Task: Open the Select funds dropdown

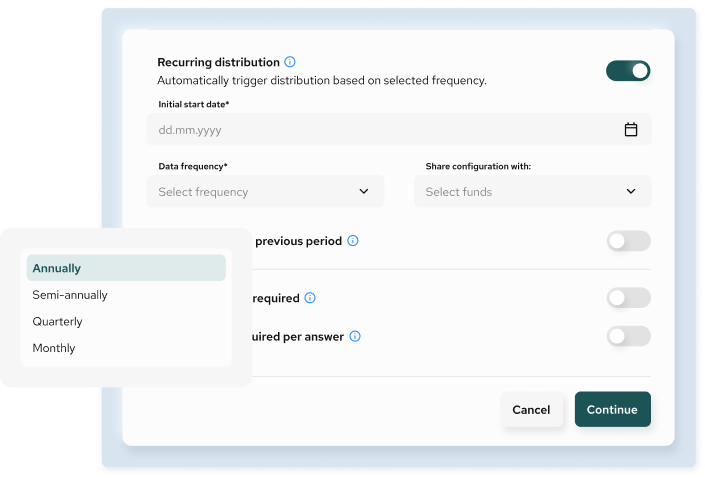Action: point(532,192)
